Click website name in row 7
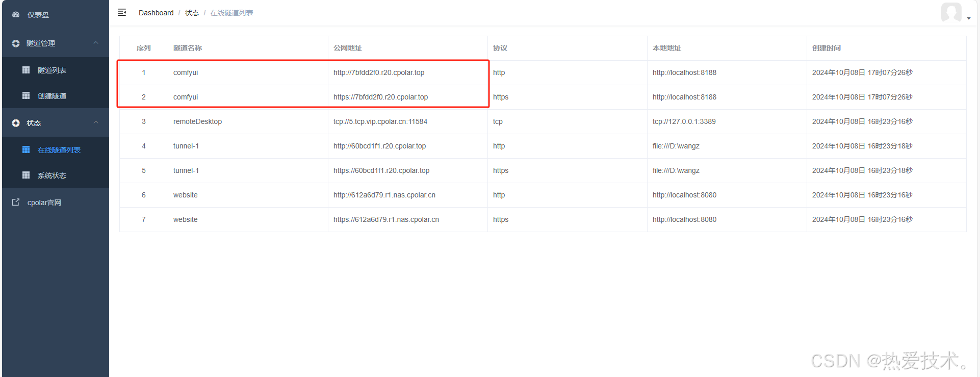 (x=186, y=219)
